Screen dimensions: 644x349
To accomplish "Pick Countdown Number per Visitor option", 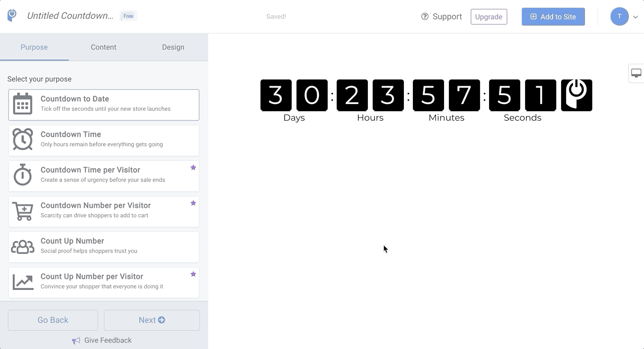I will (x=104, y=211).
